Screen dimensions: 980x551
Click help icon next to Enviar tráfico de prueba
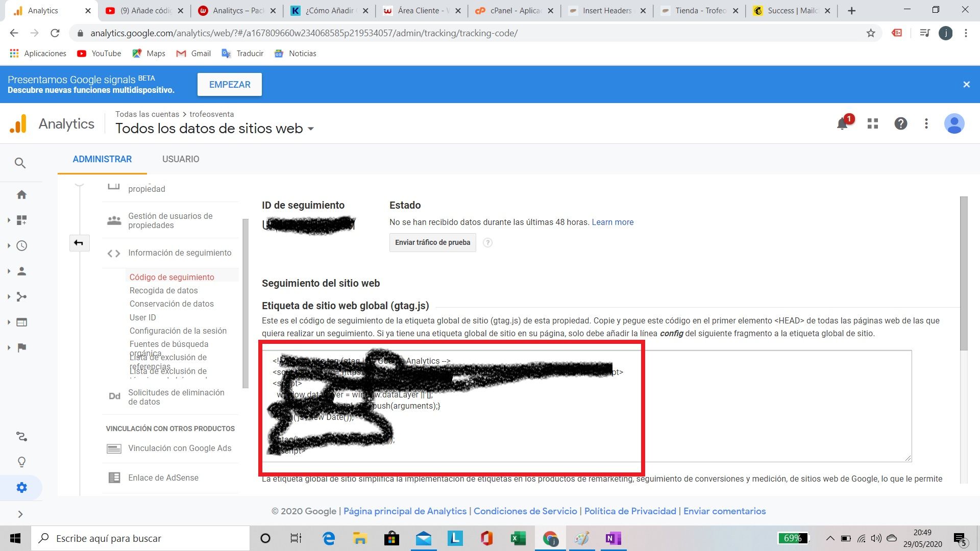[487, 243]
